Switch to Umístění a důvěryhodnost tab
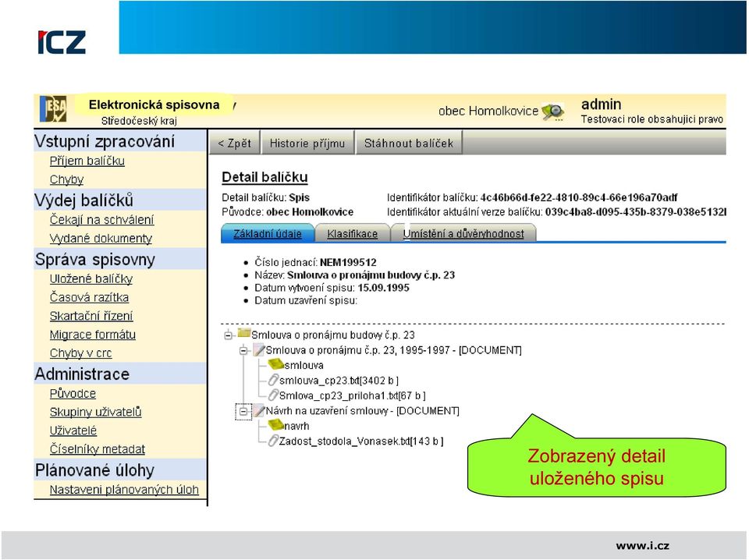The image size is (749, 560). coord(463,234)
